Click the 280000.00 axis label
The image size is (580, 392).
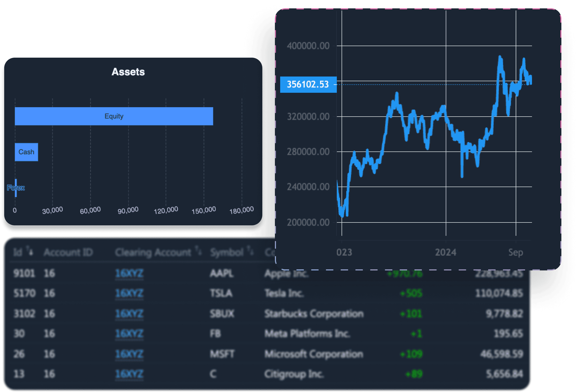[308, 152]
